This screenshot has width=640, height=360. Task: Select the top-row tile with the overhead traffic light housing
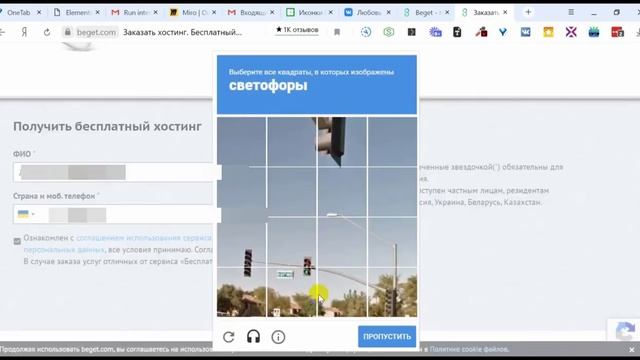click(342, 142)
